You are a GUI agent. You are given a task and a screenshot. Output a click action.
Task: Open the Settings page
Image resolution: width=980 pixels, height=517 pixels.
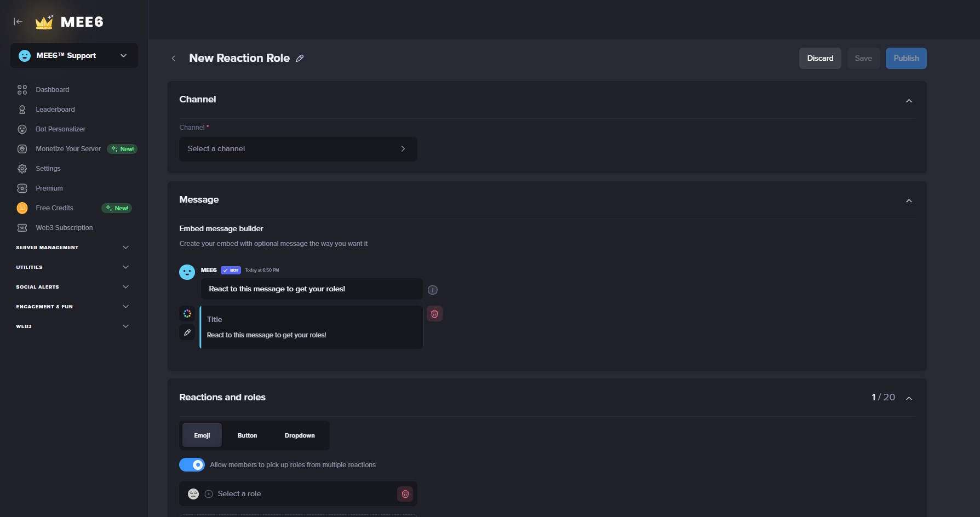click(48, 169)
